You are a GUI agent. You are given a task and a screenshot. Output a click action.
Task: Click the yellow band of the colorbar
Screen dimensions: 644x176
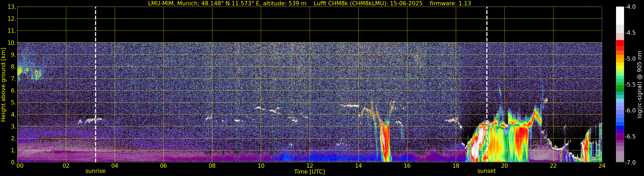pyautogui.click(x=620, y=64)
